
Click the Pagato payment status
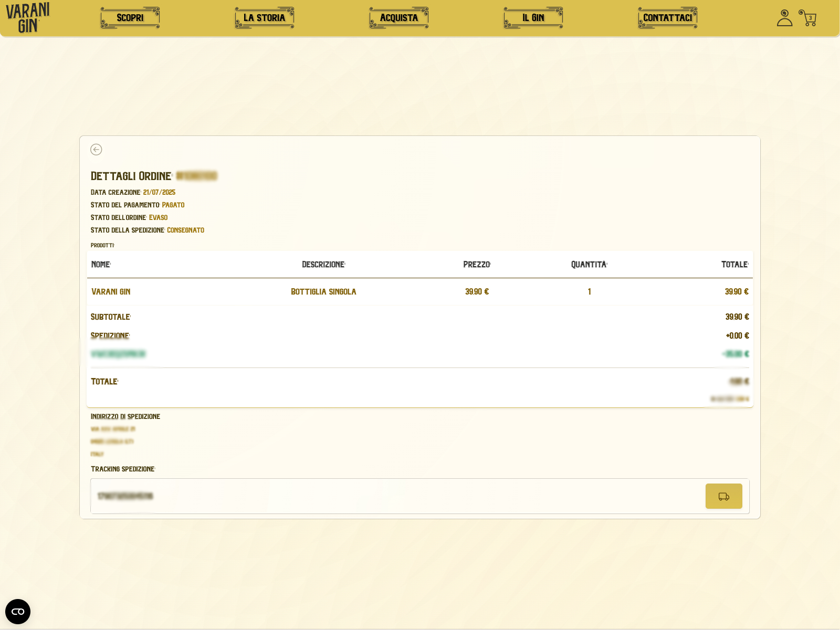(x=173, y=205)
